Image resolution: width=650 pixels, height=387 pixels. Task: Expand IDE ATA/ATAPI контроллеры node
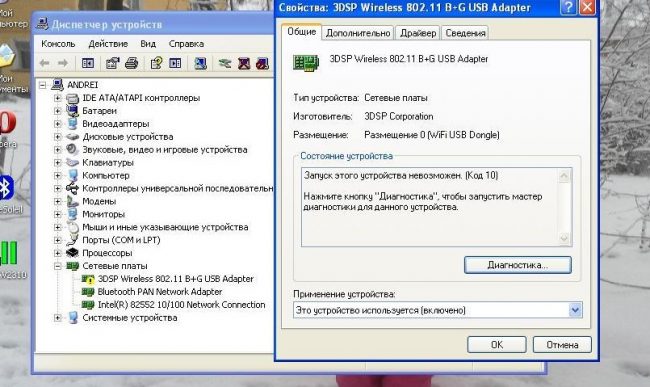tap(58, 98)
